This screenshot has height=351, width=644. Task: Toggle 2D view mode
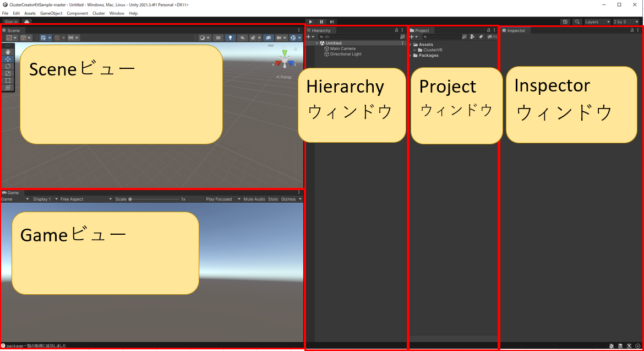click(218, 38)
